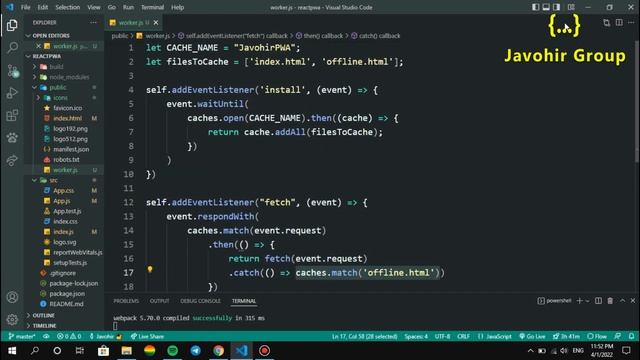640x360 pixels.
Task: Start Live Share from status bar
Action: [147, 336]
